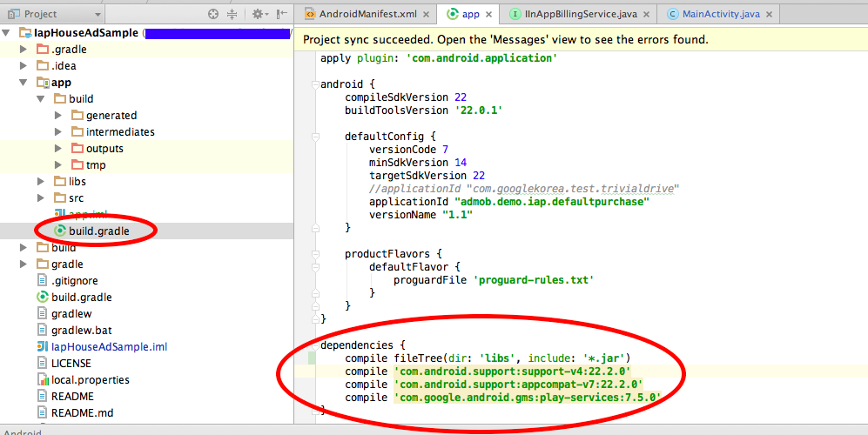Fold the android block in gutter
Screen dimensions: 868x435
[315, 84]
